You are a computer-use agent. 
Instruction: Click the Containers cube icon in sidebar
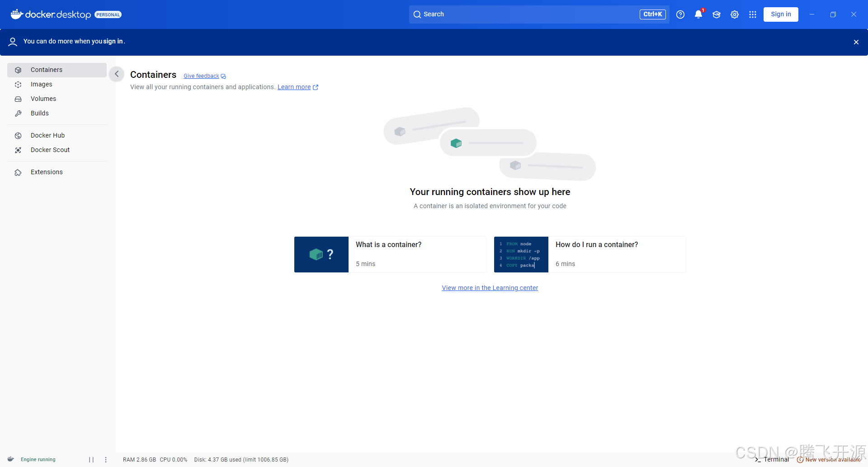(18, 70)
